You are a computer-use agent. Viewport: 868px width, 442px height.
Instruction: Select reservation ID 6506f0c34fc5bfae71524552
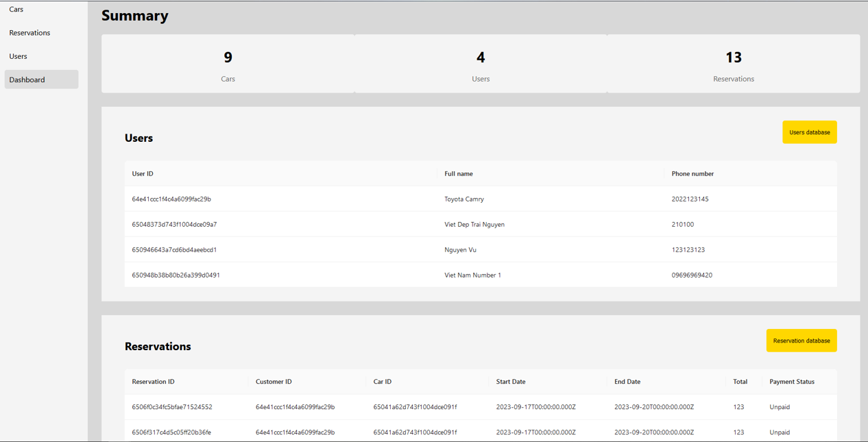point(172,407)
